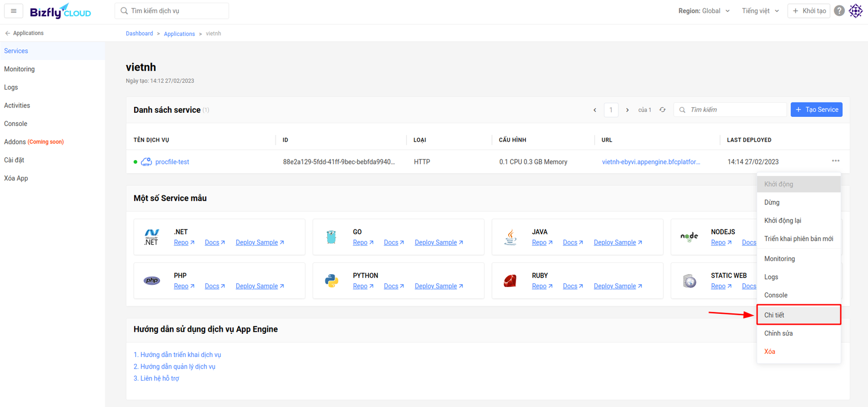The width and height of the screenshot is (868, 407).
Task: Click the PHP sample logo
Action: 152,281
